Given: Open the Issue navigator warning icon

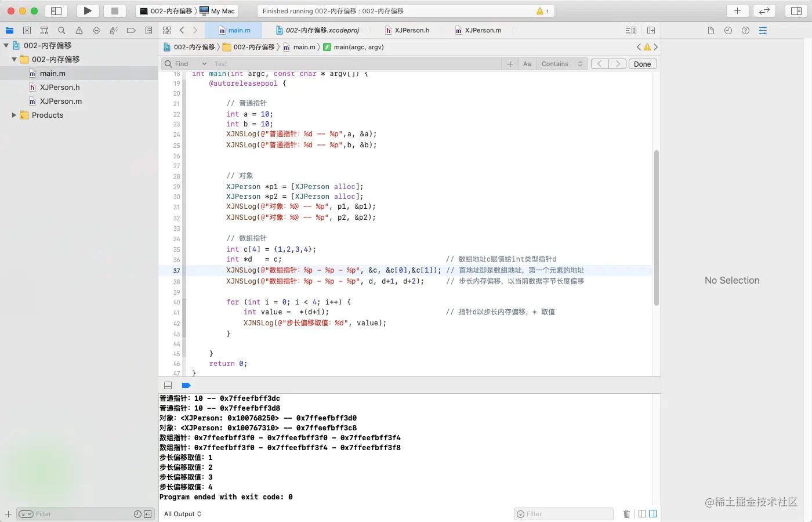Looking at the screenshot, I should 79,31.
